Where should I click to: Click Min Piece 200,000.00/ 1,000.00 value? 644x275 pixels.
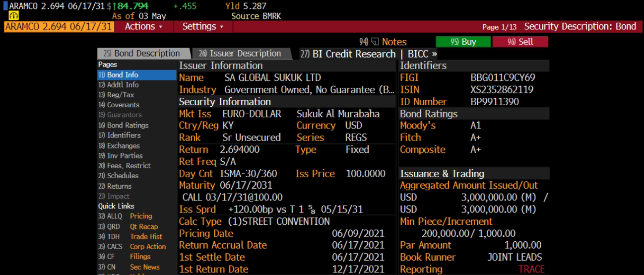[x=468, y=233]
